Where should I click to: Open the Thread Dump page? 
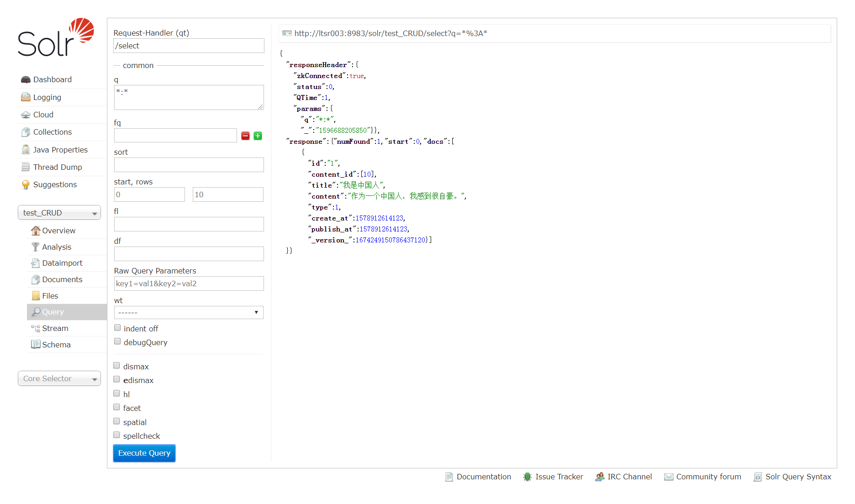pyautogui.click(x=58, y=167)
